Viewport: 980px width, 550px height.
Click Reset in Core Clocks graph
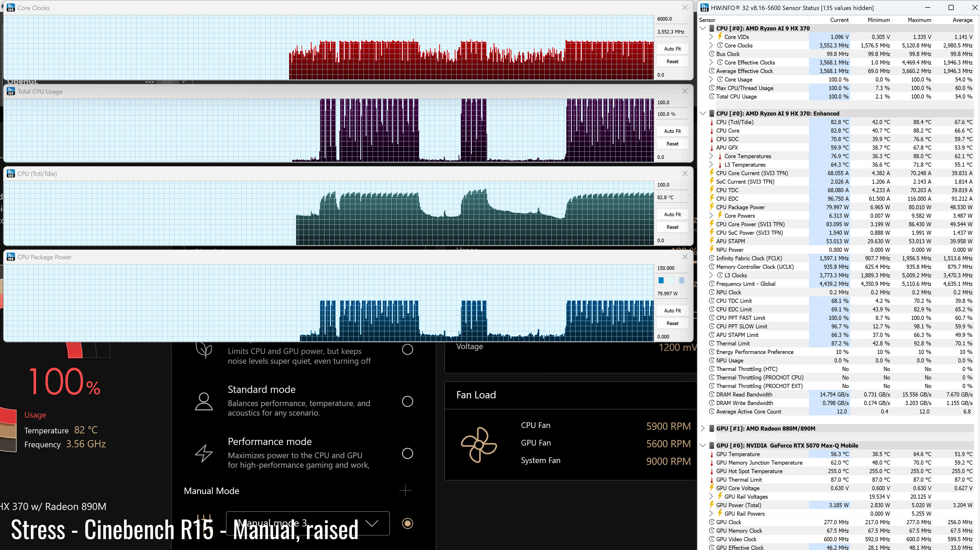pos(672,61)
